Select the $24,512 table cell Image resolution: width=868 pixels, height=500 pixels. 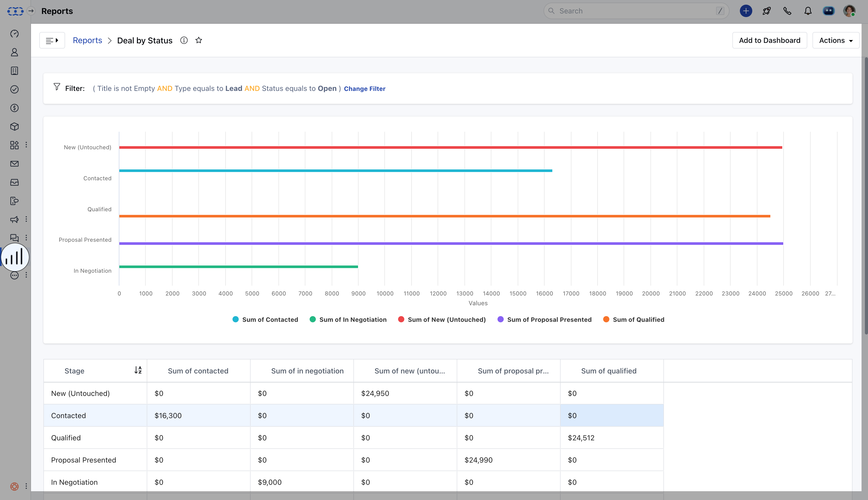pyautogui.click(x=612, y=438)
